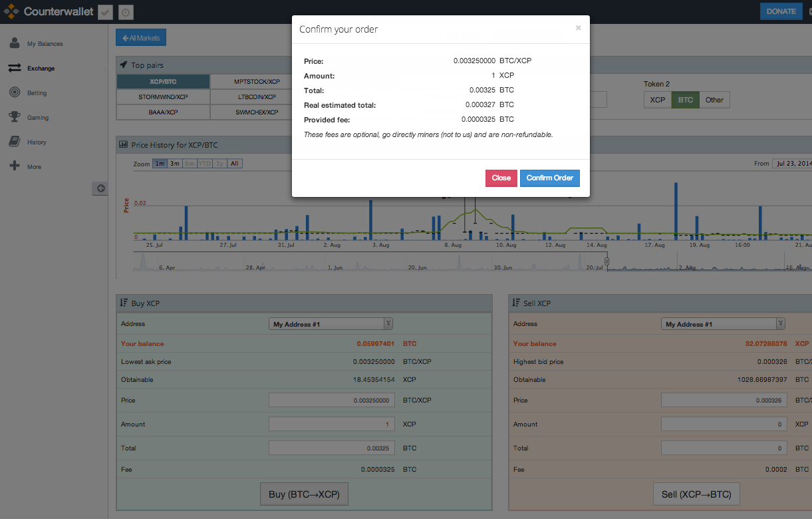Viewport: 812px width, 519px height.
Task: Click the Sell XCP Total field
Action: pyautogui.click(x=724, y=448)
